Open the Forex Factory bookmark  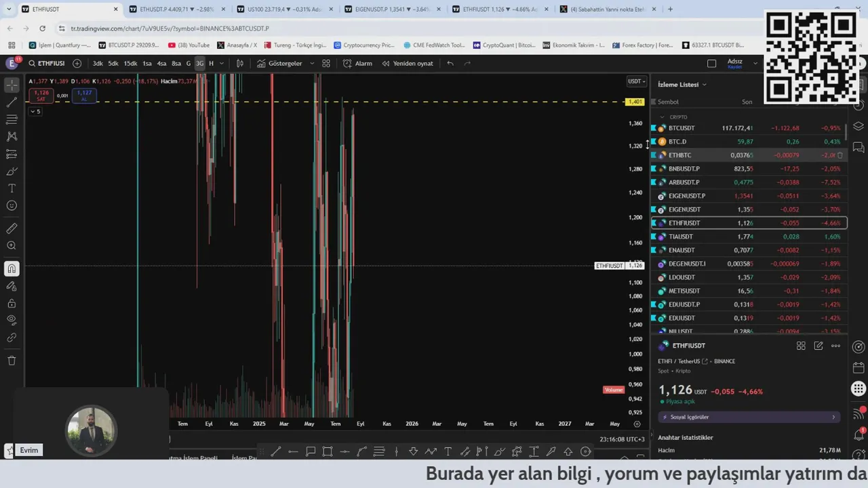coord(642,45)
